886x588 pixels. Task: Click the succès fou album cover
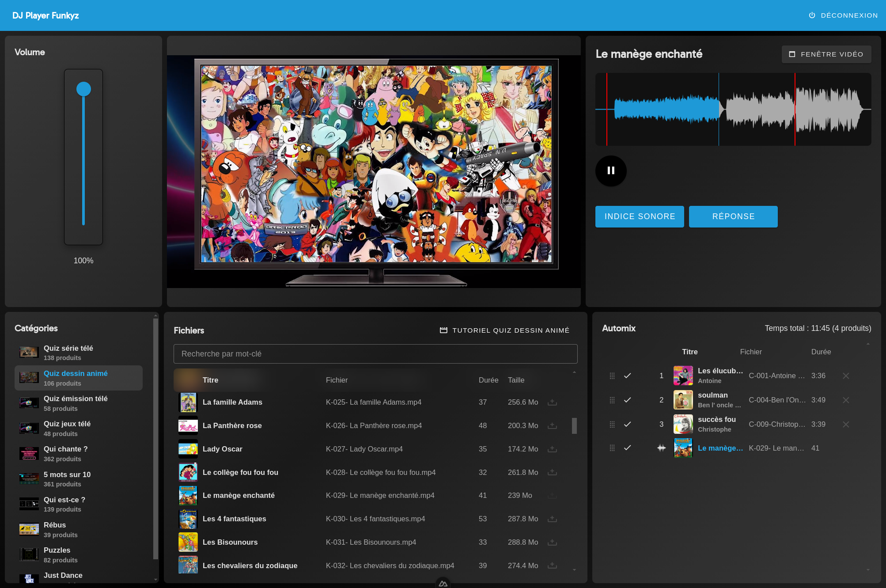click(x=683, y=424)
